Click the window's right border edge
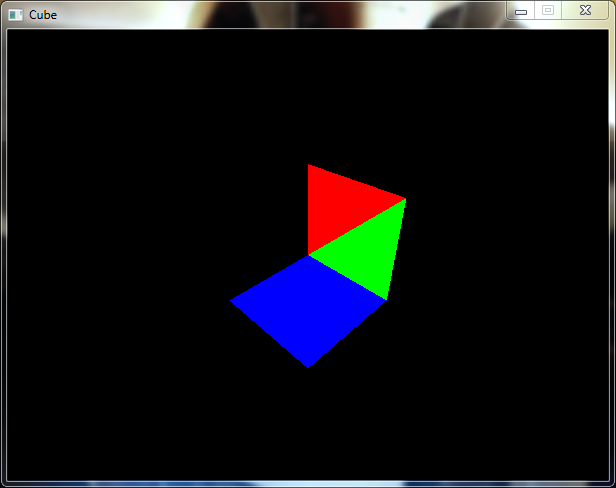Screen dimensions: 616x488 coord(612,250)
